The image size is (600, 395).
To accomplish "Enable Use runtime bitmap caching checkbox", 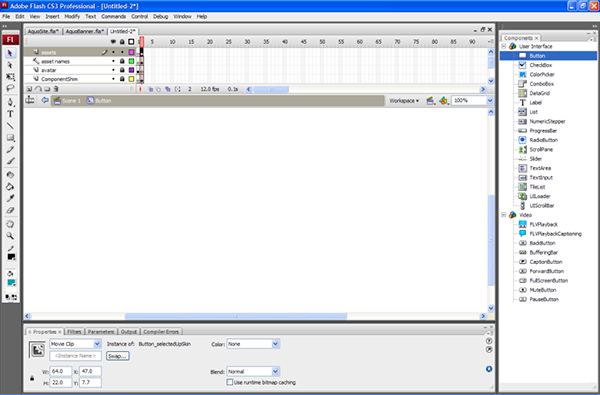I will click(x=230, y=382).
